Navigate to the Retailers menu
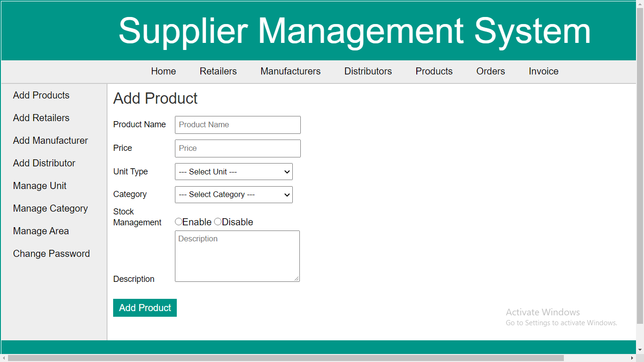The width and height of the screenshot is (644, 362). pyautogui.click(x=218, y=71)
